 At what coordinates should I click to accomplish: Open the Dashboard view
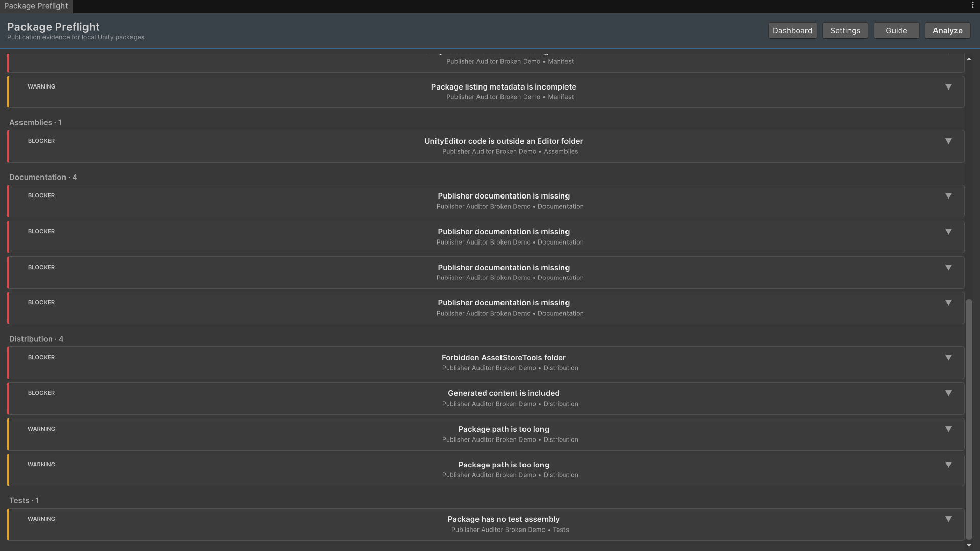click(792, 31)
